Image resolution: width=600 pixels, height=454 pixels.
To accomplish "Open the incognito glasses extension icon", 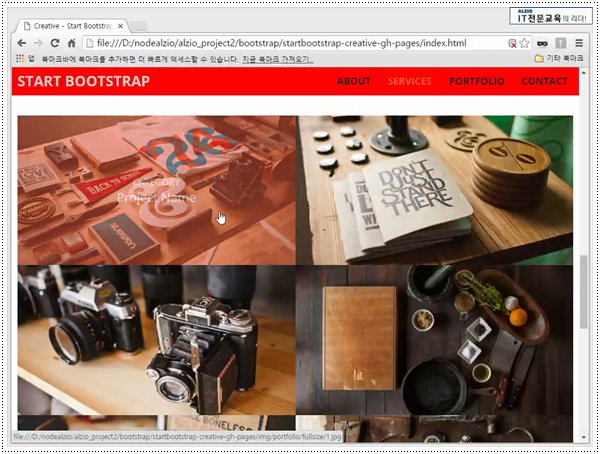I will [542, 44].
